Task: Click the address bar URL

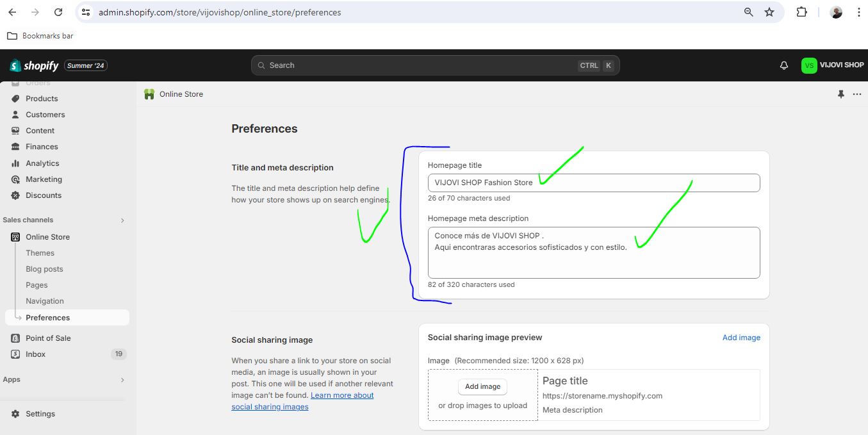Action: click(x=220, y=12)
